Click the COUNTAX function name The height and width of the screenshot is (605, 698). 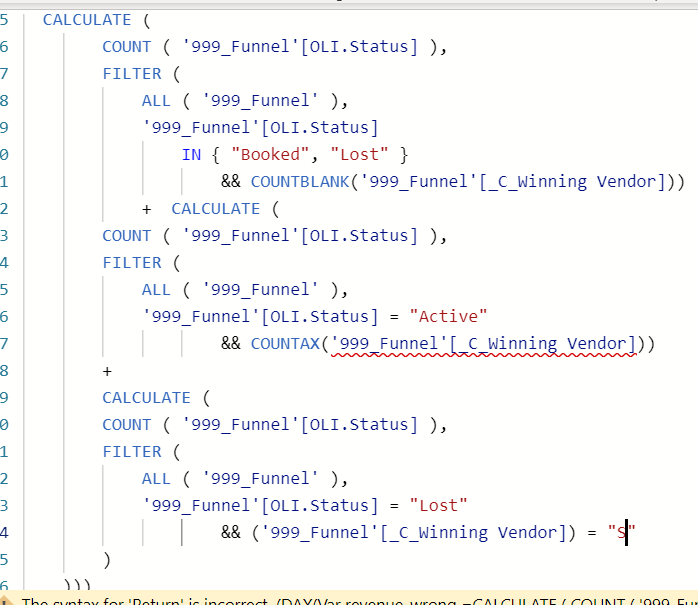285,344
